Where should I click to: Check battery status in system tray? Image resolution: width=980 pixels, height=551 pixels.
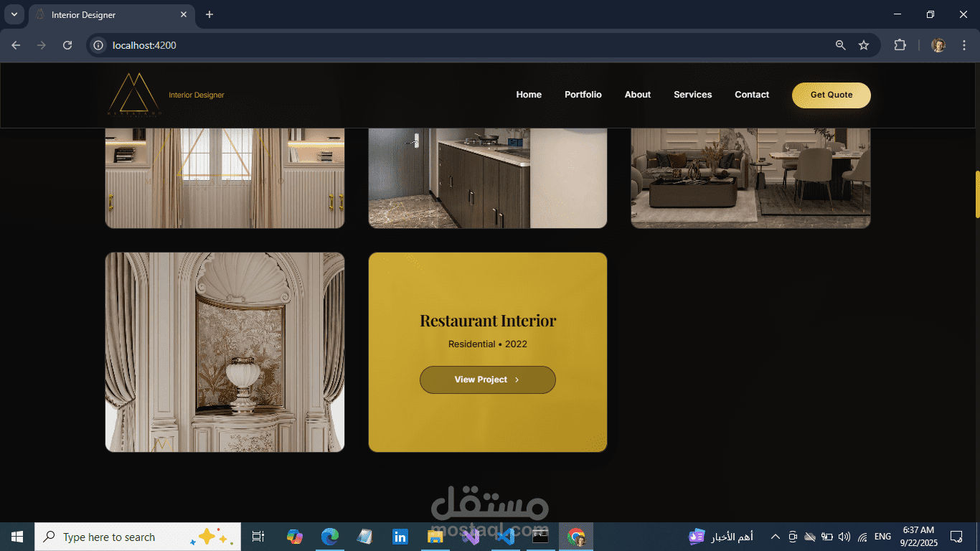827,537
